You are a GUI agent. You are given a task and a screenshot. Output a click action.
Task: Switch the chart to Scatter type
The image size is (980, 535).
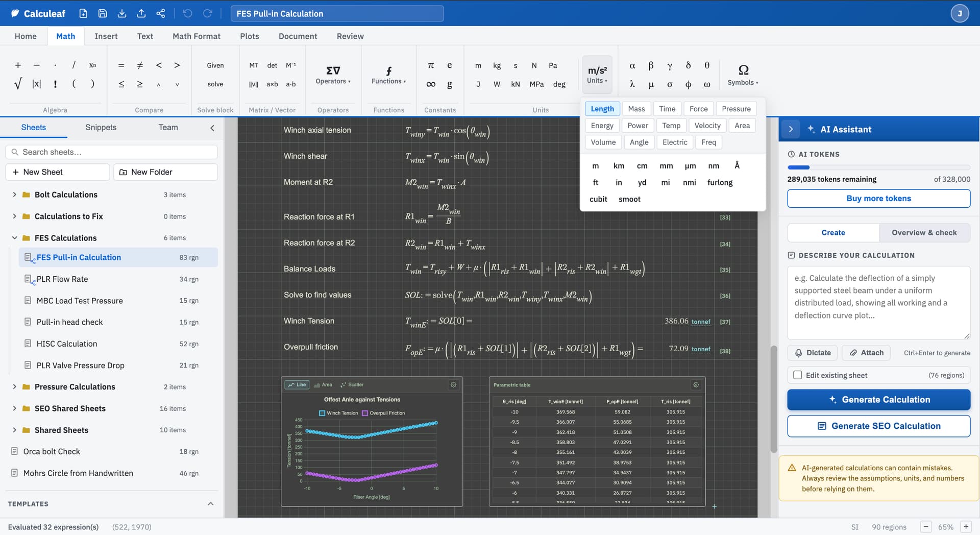(352, 385)
